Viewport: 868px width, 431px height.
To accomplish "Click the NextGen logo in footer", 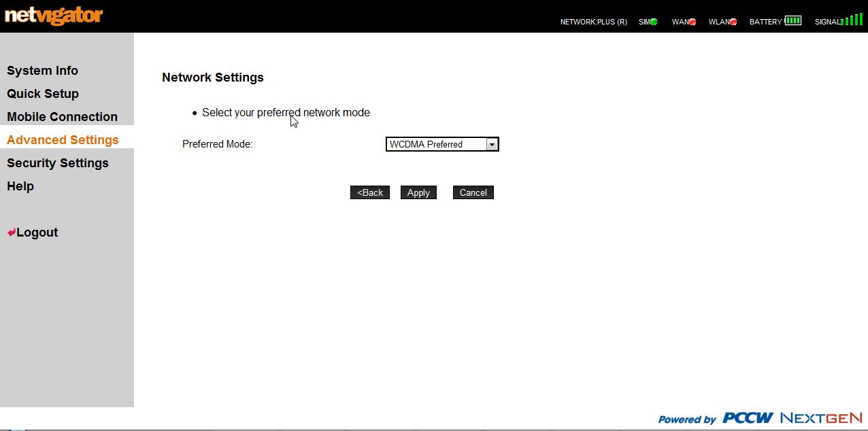I will point(821,418).
